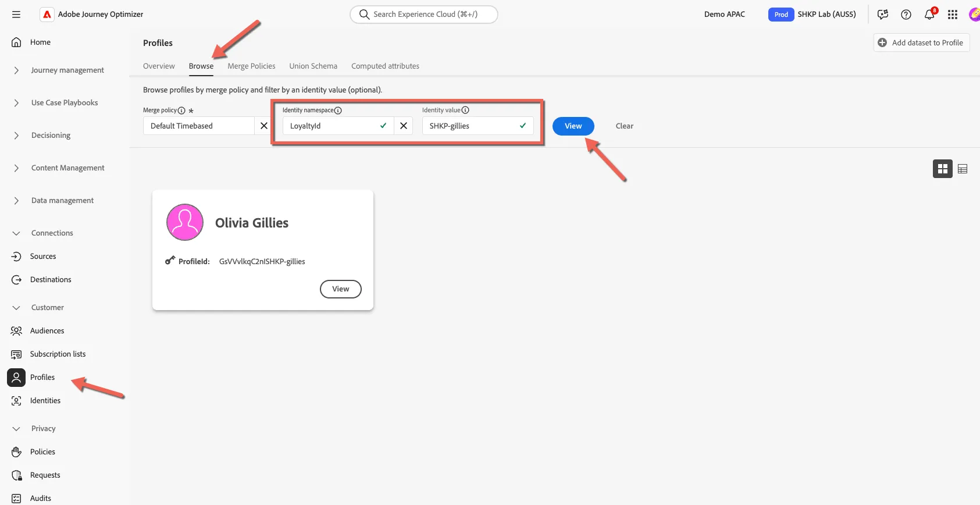This screenshot has width=980, height=505.
Task: Click the Identity value field SHKP-gillies
Action: (x=478, y=126)
